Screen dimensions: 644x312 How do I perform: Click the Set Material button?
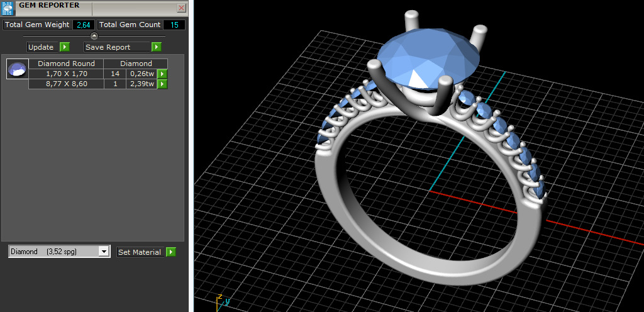point(140,252)
